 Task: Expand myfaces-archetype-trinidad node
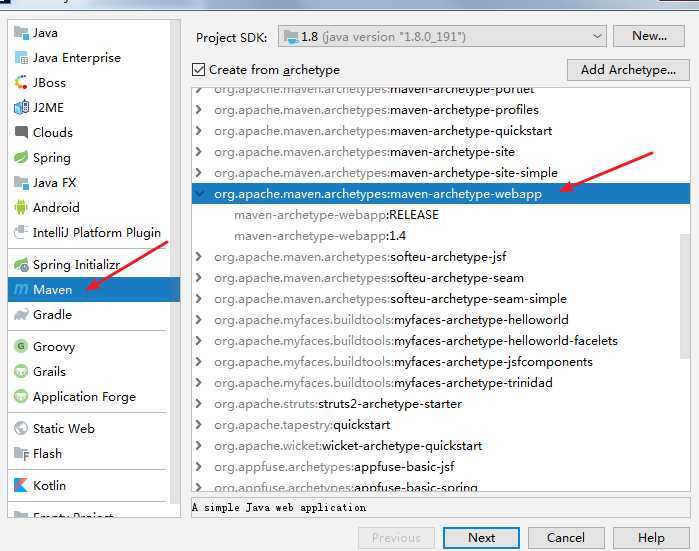coord(199,382)
